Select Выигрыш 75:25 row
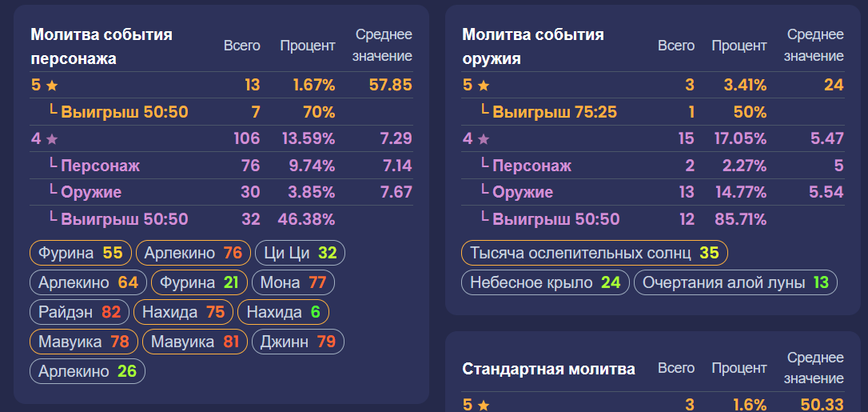Image resolution: width=868 pixels, height=412 pixels. tap(653, 112)
